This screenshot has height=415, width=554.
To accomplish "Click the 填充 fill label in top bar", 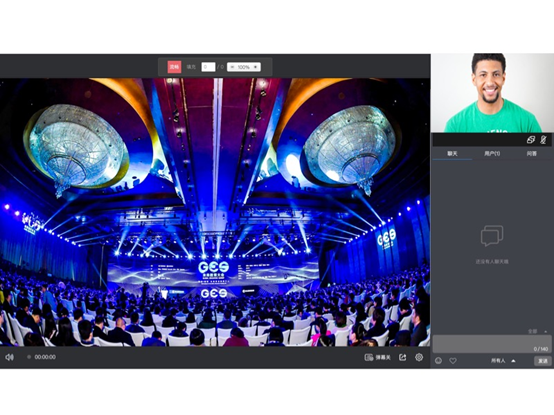I will click(x=191, y=67).
